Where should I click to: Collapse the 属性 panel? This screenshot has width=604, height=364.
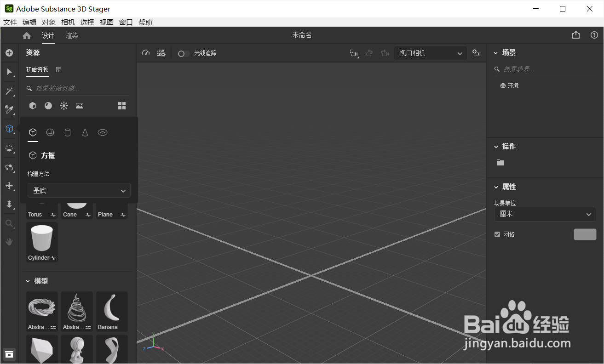496,187
